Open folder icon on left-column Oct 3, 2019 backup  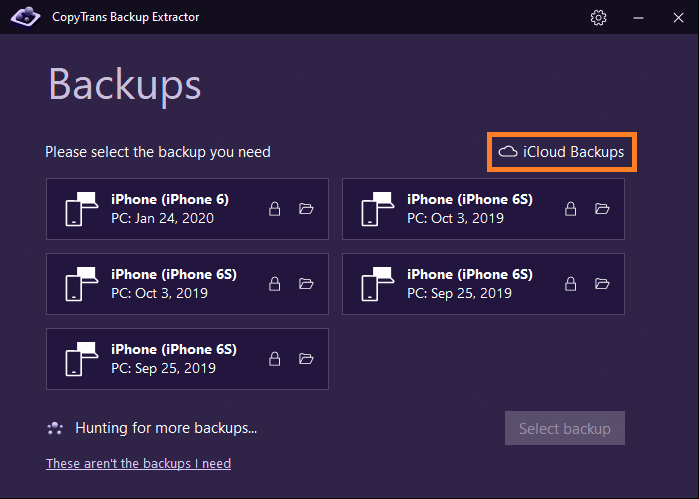click(306, 283)
